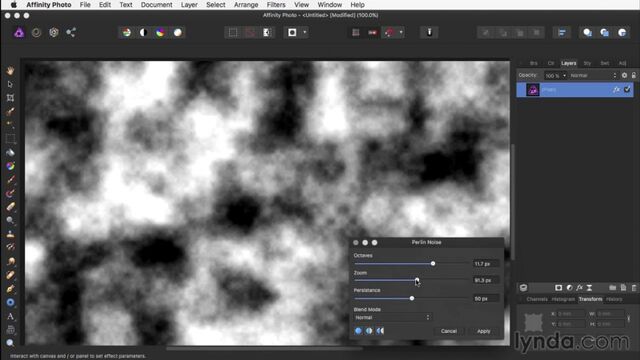Screen dimensions: 640x360
Task: Click the Invert Selection toolbar icon
Action: tap(267, 33)
